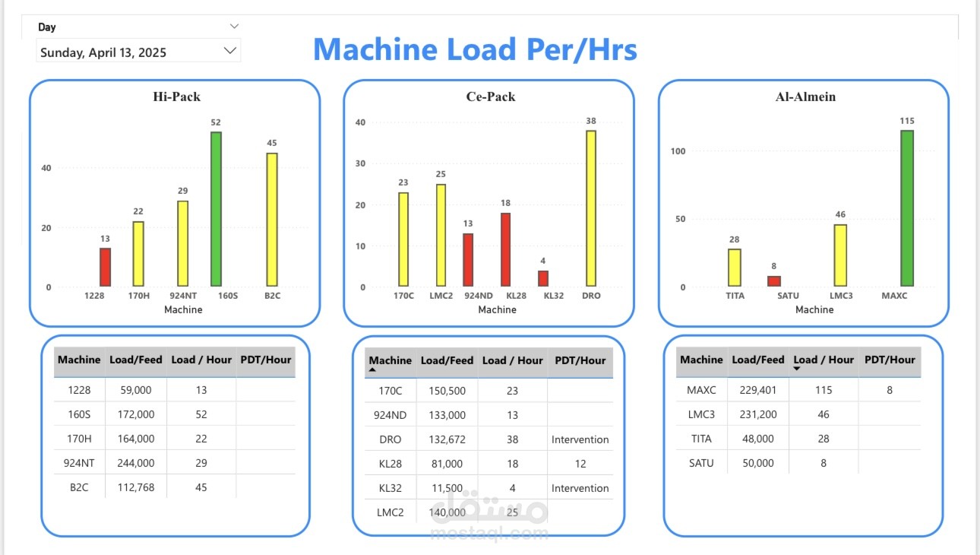This screenshot has height=555, width=980.
Task: Click Load/Feed value 244,000 for 924NT
Action: pos(136,463)
